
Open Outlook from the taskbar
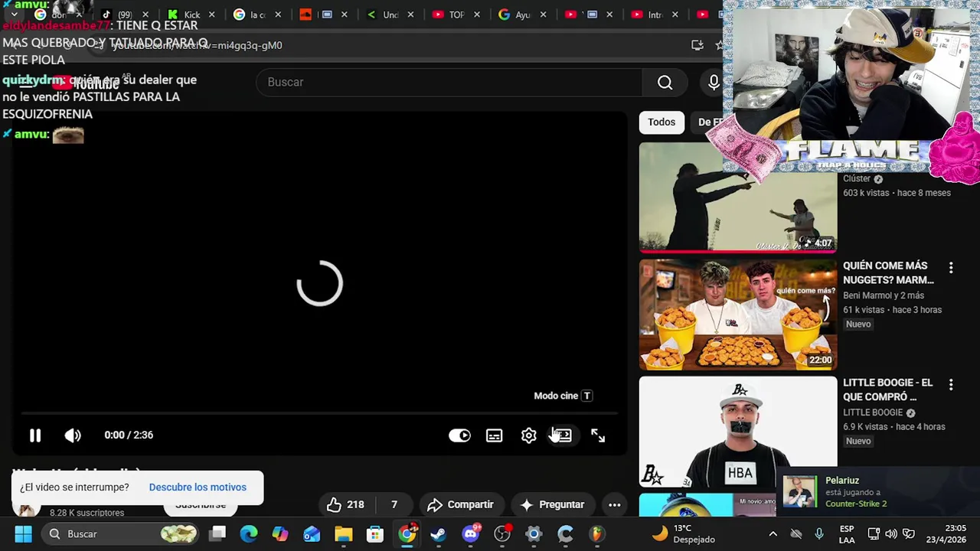pyautogui.click(x=312, y=534)
